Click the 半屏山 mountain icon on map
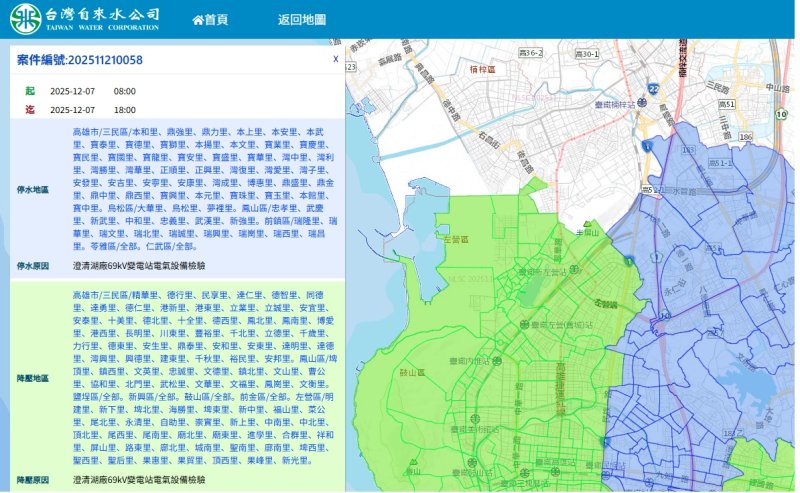Screen dimensions: 800x493 click(587, 224)
